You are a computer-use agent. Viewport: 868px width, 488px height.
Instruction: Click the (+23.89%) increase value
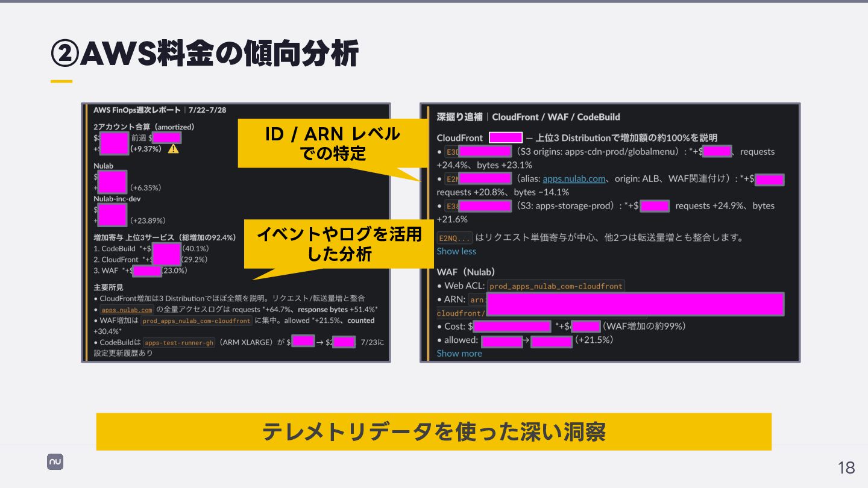click(148, 221)
